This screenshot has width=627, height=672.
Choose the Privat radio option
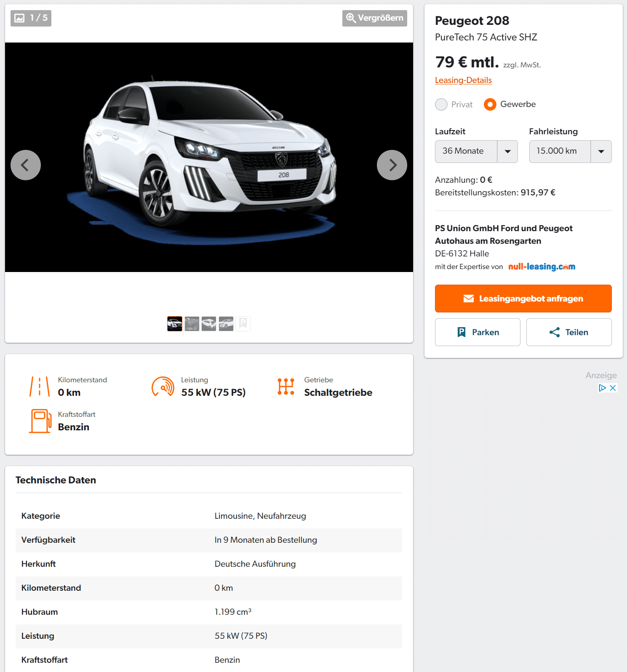(441, 104)
